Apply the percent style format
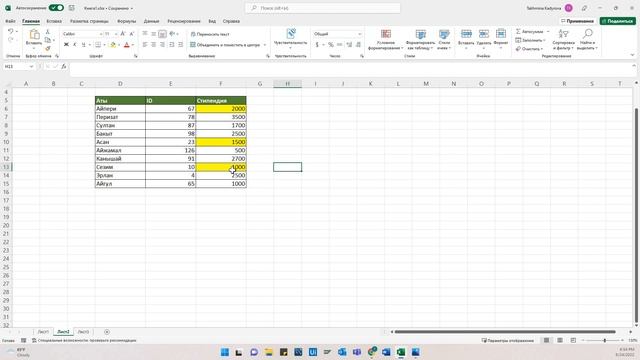This screenshot has height=360, width=640. [x=331, y=44]
